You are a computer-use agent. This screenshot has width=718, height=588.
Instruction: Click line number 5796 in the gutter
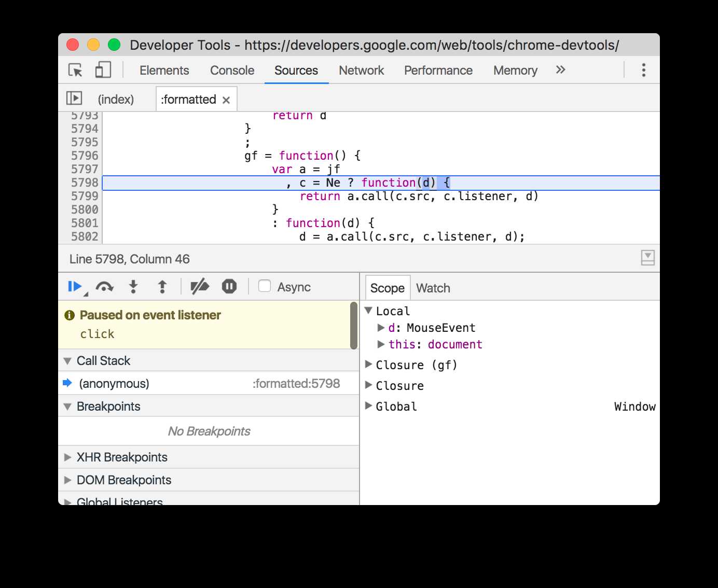85,156
